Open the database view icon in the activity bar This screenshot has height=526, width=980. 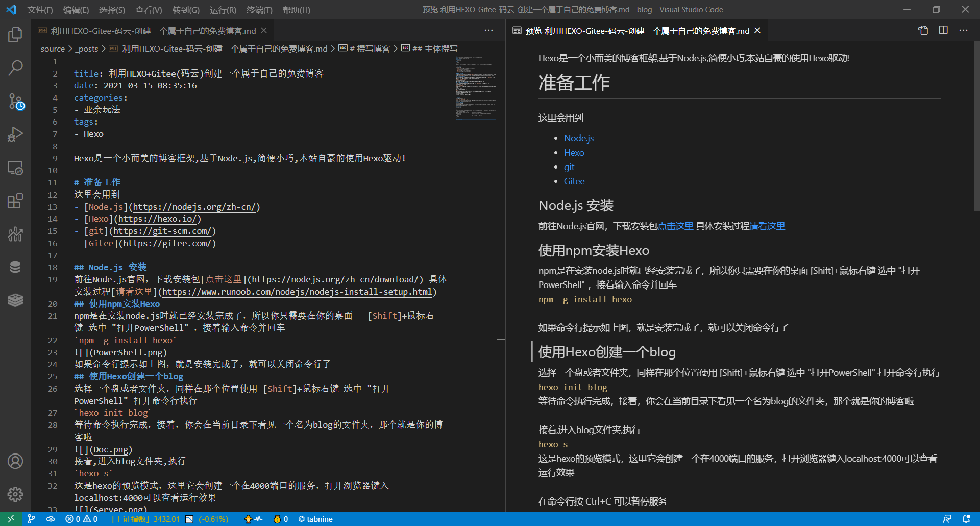(x=15, y=267)
